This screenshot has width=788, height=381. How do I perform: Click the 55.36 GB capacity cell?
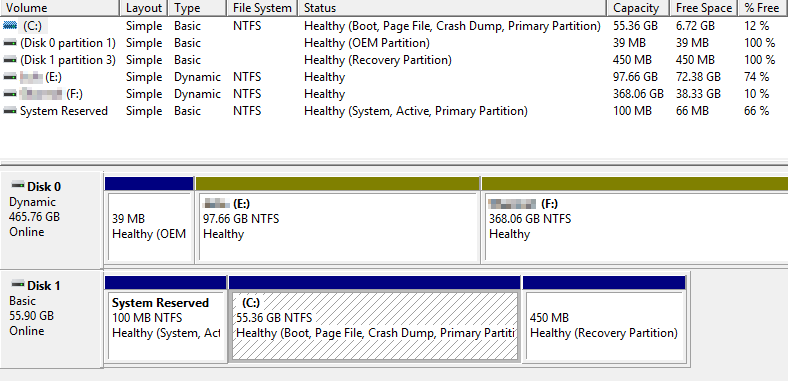tap(636, 26)
